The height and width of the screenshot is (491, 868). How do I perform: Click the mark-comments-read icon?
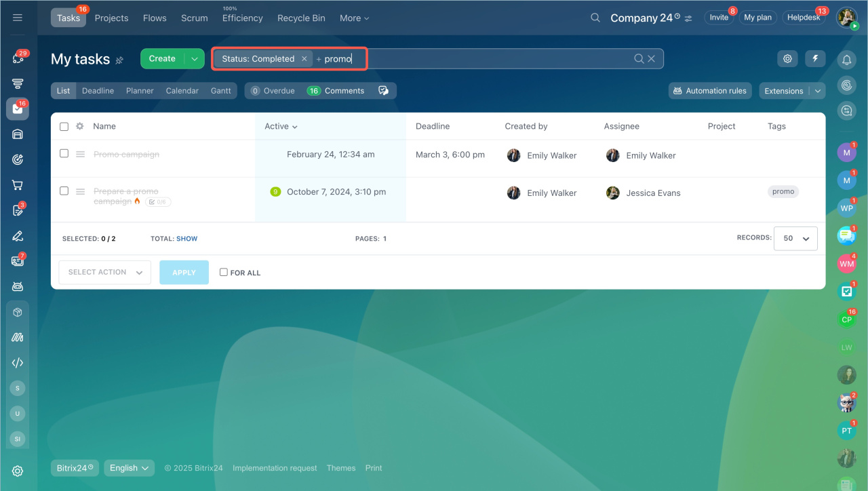click(383, 91)
